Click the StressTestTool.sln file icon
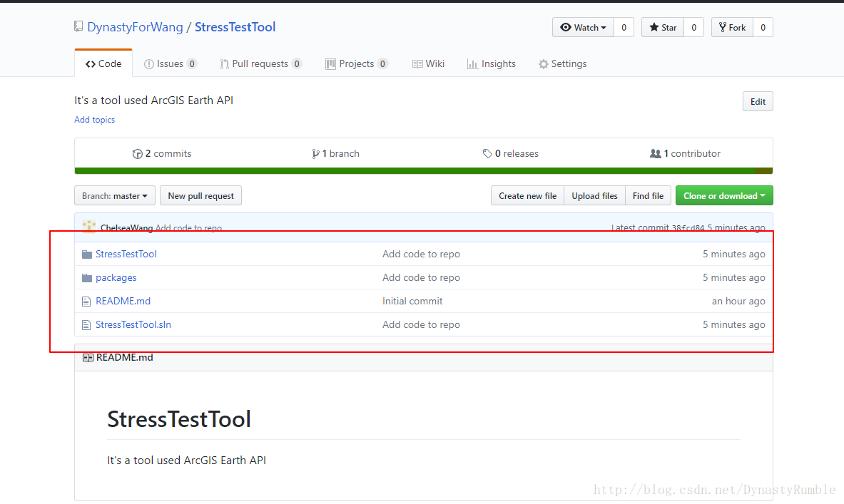 coord(86,325)
